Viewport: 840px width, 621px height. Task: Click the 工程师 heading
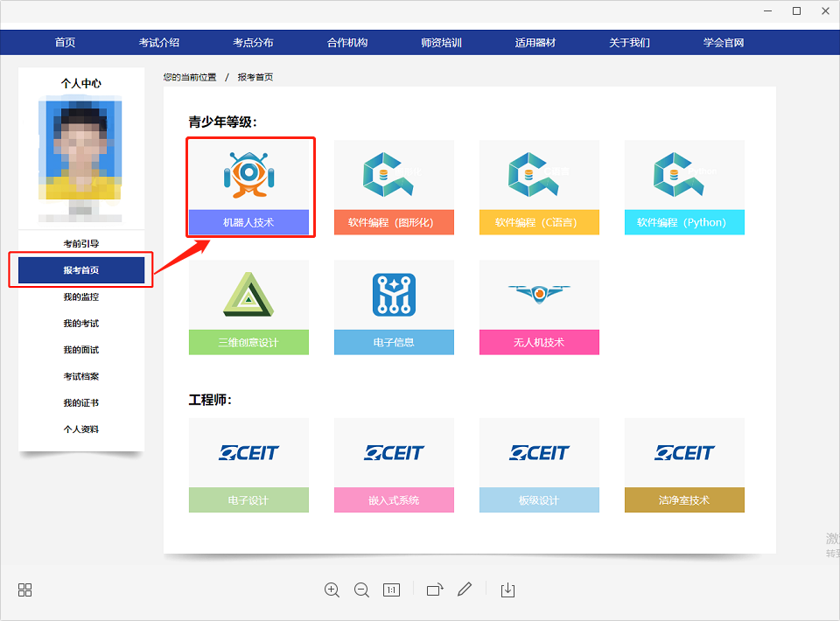(210, 400)
